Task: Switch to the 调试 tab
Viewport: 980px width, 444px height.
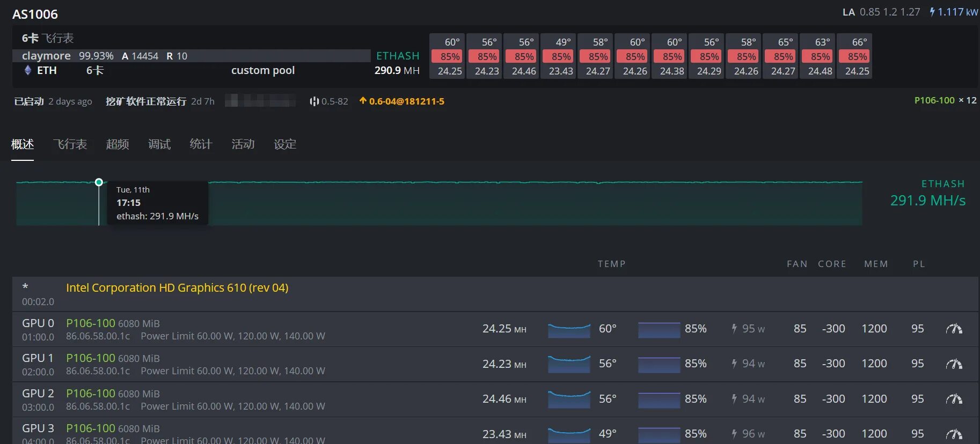Action: [159, 144]
